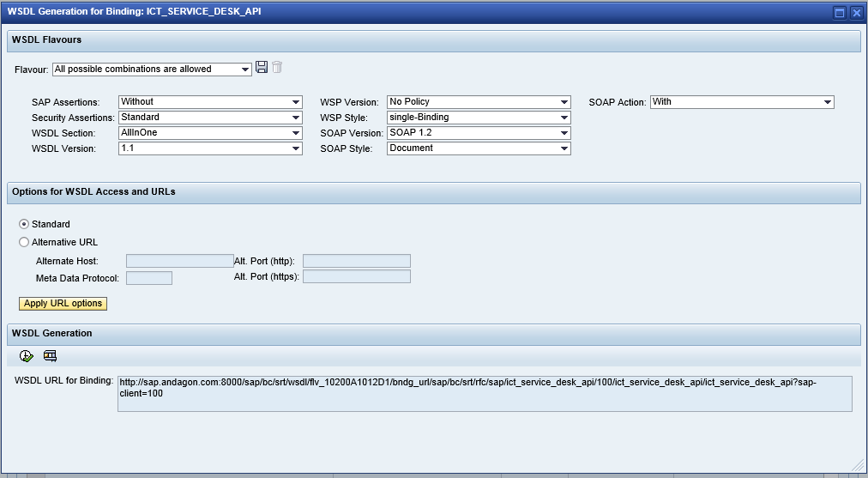Click the Meta Data Protocol field
This screenshot has height=478, width=868.
click(148, 278)
